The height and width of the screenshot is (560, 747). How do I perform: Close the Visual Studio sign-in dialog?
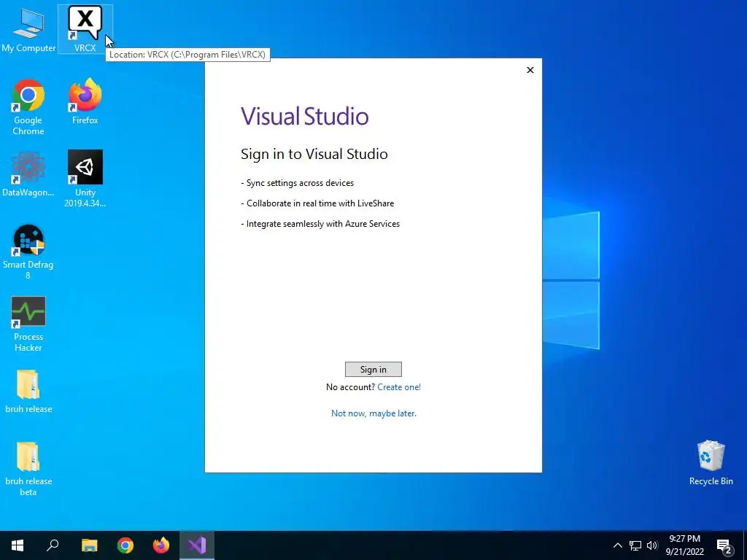(530, 70)
